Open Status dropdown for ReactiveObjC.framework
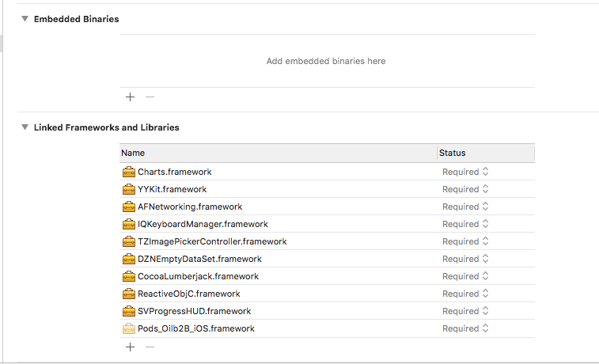 [465, 294]
